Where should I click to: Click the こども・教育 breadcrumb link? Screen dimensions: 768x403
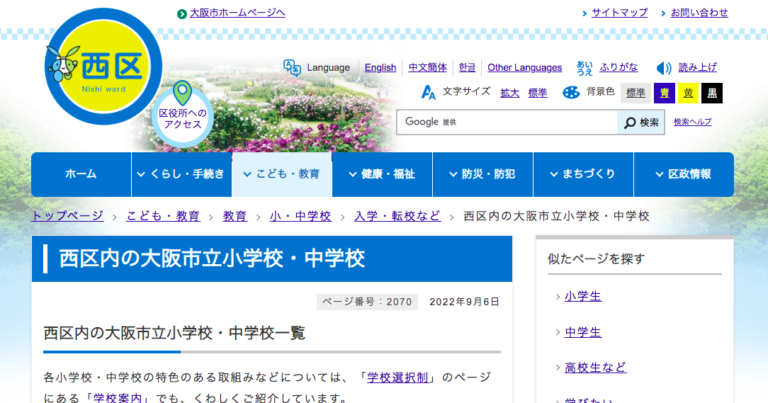[163, 216]
